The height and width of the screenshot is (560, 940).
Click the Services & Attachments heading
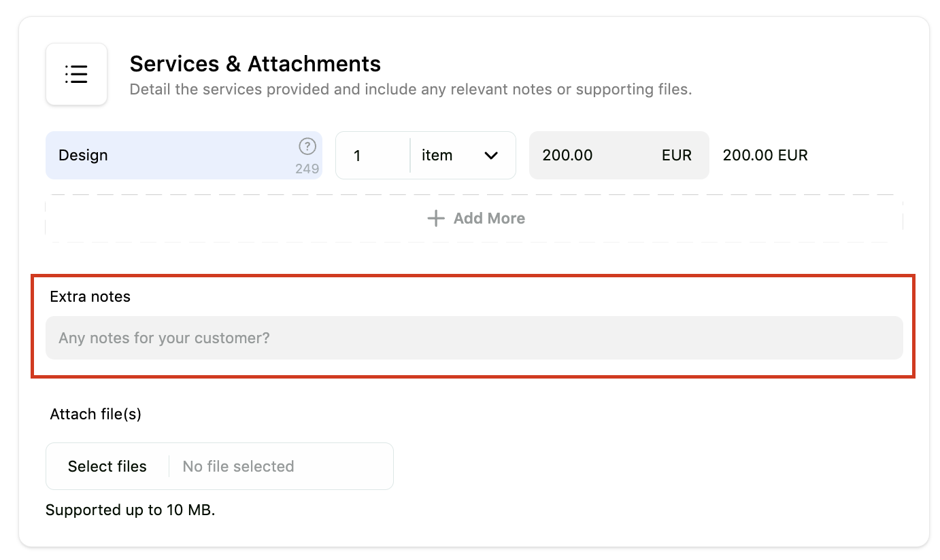pyautogui.click(x=255, y=64)
